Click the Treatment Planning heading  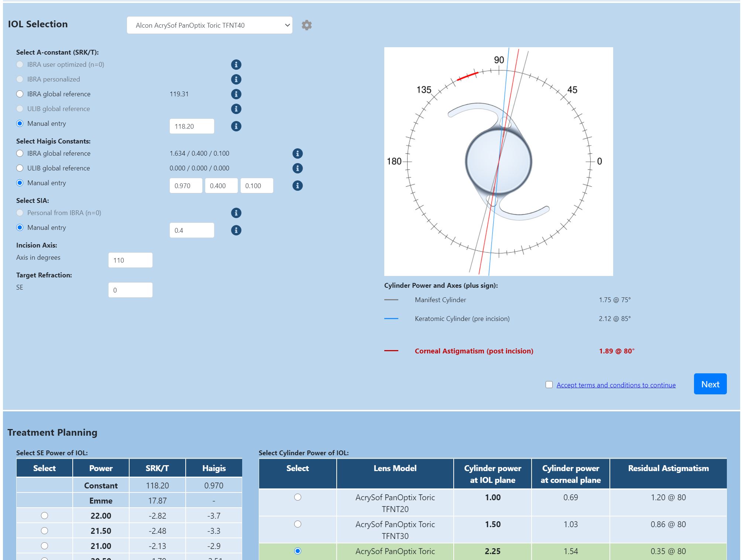[x=52, y=432]
